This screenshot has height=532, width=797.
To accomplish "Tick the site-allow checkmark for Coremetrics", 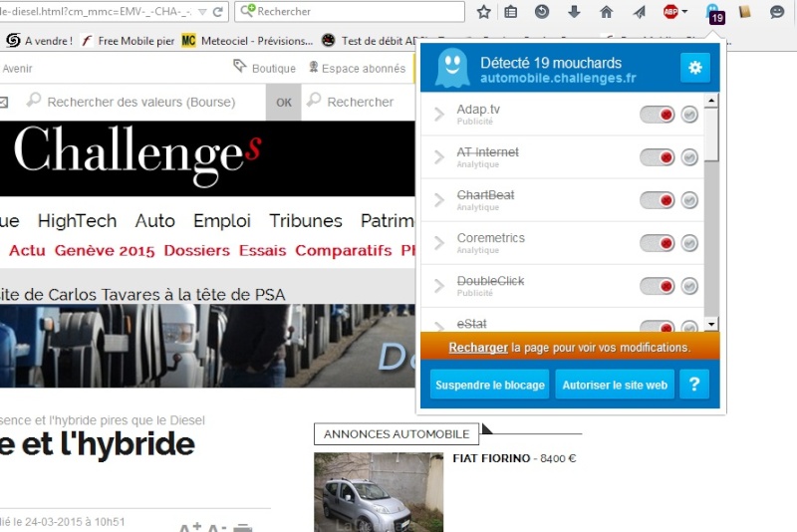I will (x=689, y=243).
